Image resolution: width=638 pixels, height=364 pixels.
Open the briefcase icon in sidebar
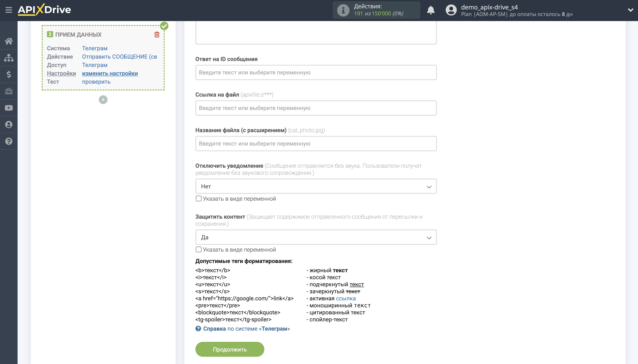coord(9,91)
